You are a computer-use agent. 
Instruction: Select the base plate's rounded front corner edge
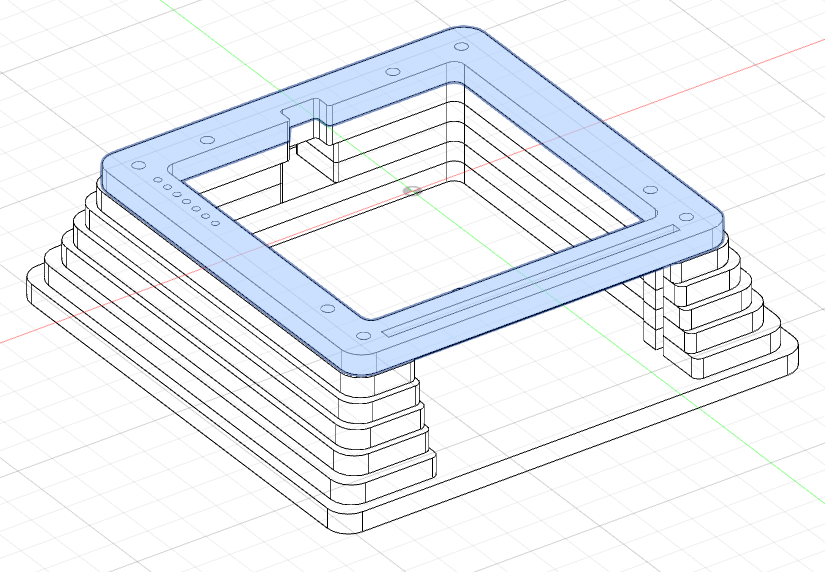(x=345, y=524)
